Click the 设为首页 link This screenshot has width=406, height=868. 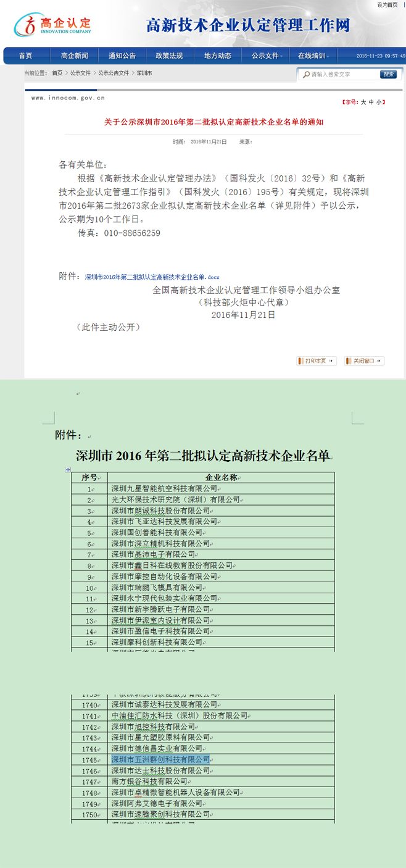point(387,5)
